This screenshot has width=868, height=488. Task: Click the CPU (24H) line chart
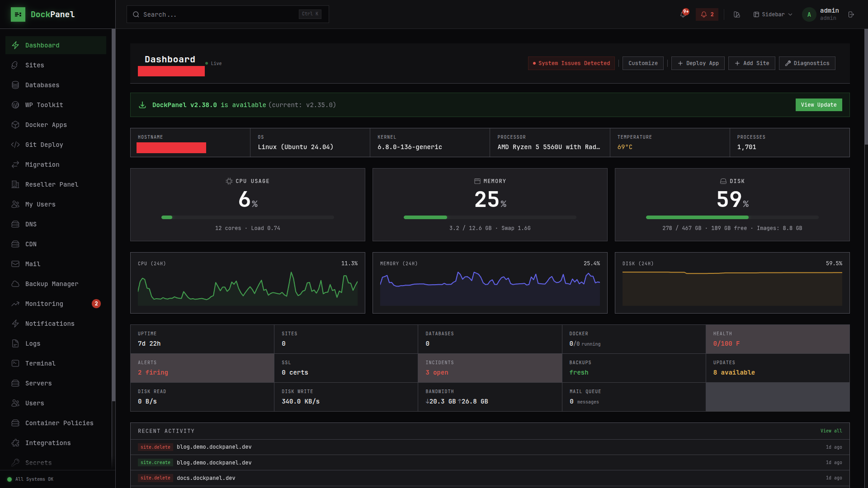click(x=248, y=288)
